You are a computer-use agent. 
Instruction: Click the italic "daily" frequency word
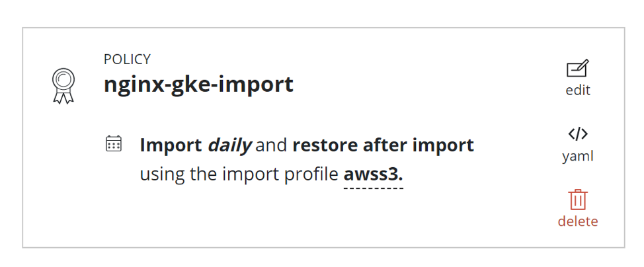229,145
